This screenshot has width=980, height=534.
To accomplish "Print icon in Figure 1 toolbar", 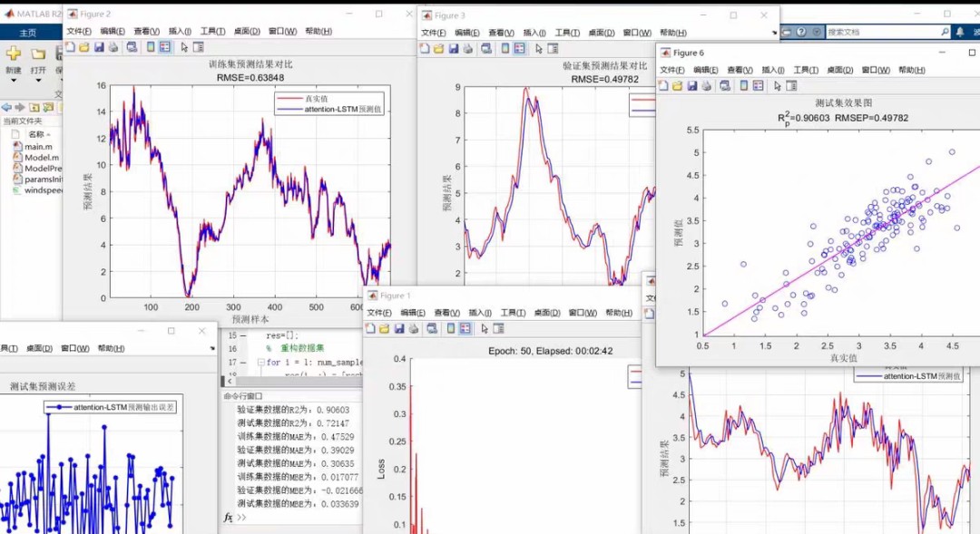I will tap(413, 328).
